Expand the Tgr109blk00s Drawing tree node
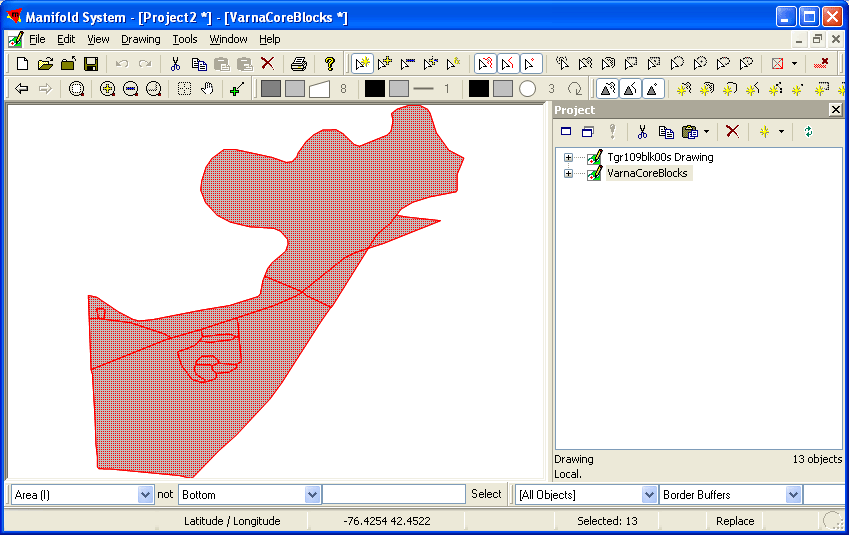849x535 pixels. tap(568, 157)
